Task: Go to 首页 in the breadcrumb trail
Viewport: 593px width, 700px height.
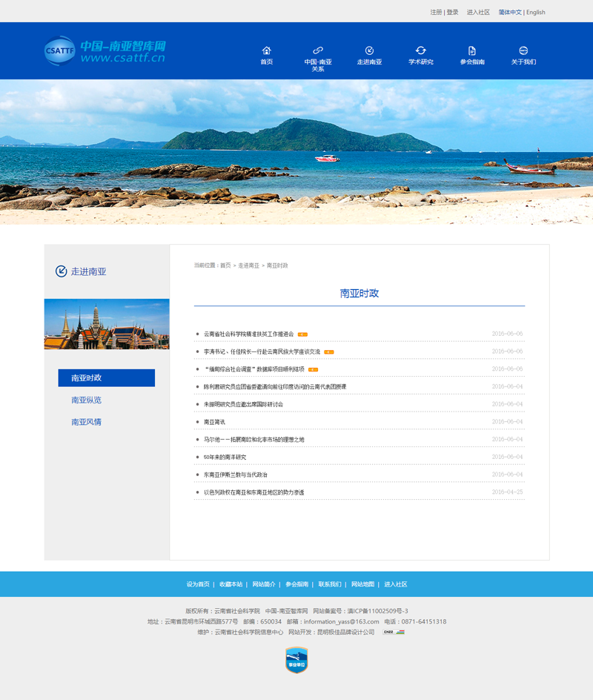Action: coord(225,265)
